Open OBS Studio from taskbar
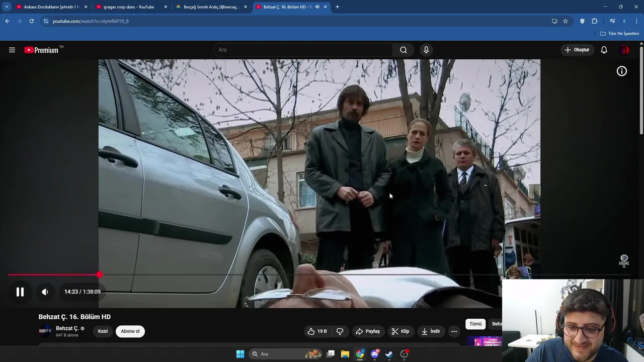644x362 pixels. click(x=404, y=354)
